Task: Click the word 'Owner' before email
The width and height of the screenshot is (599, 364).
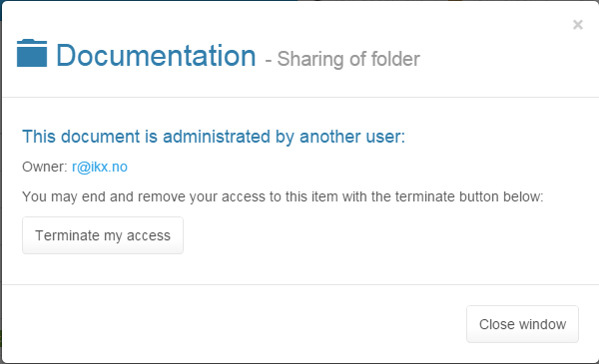Action: 43,168
